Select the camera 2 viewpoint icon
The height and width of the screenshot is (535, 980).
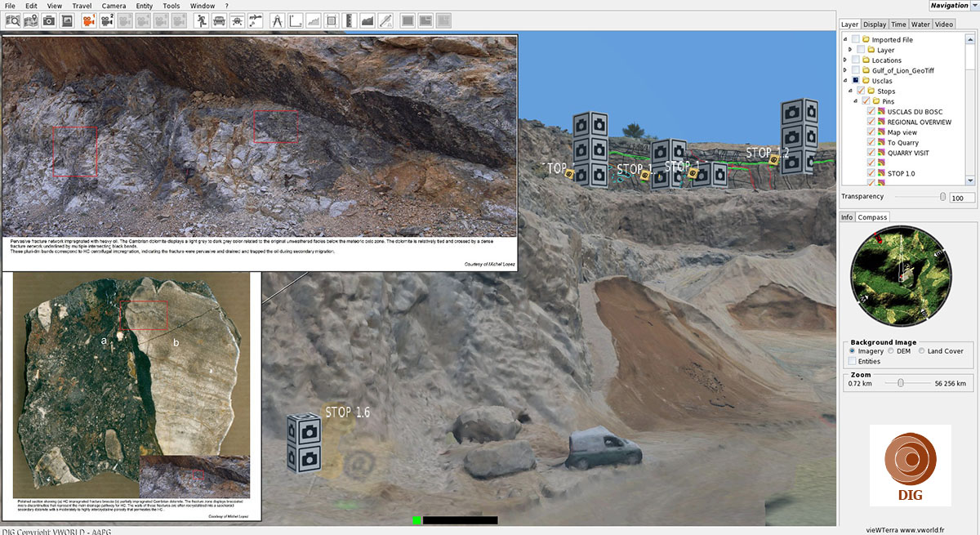(107, 20)
